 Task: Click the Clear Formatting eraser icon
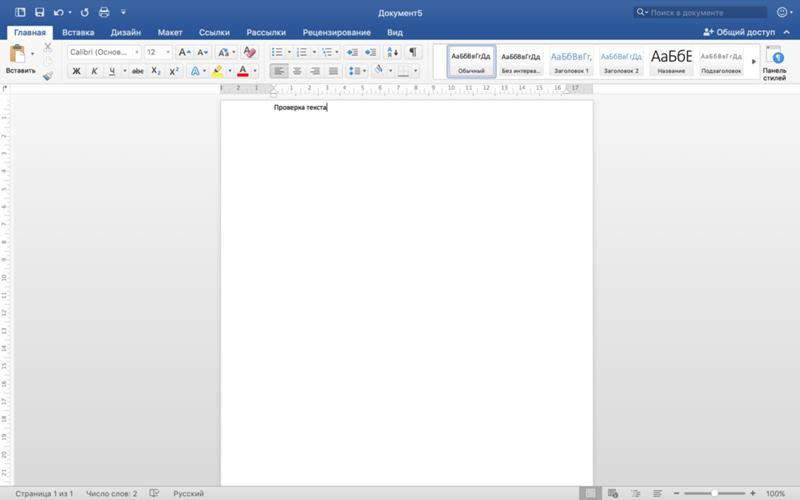click(250, 52)
